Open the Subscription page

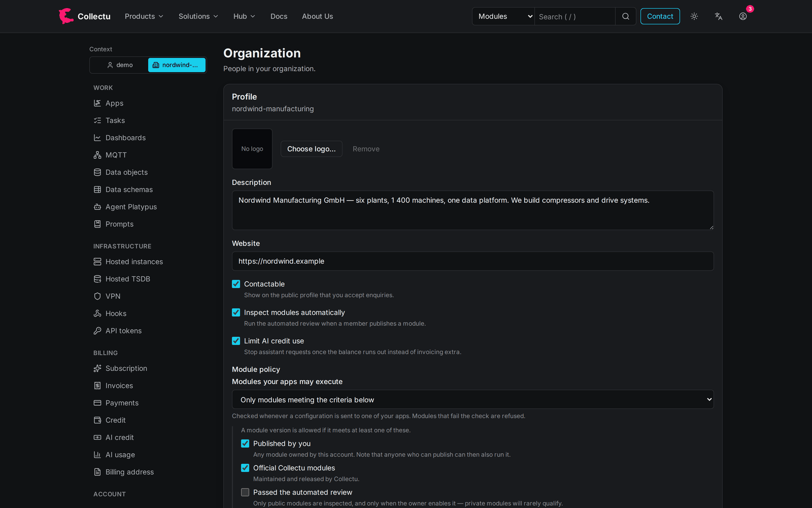[126, 368]
